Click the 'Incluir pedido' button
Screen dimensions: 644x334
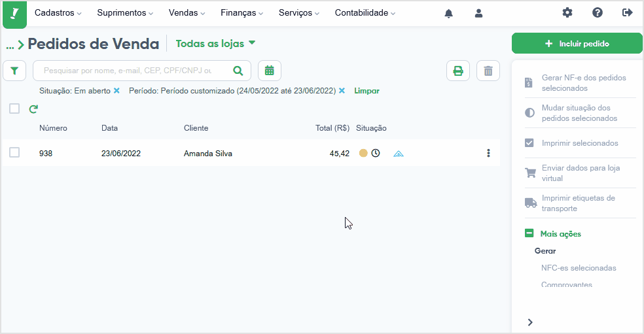577,44
